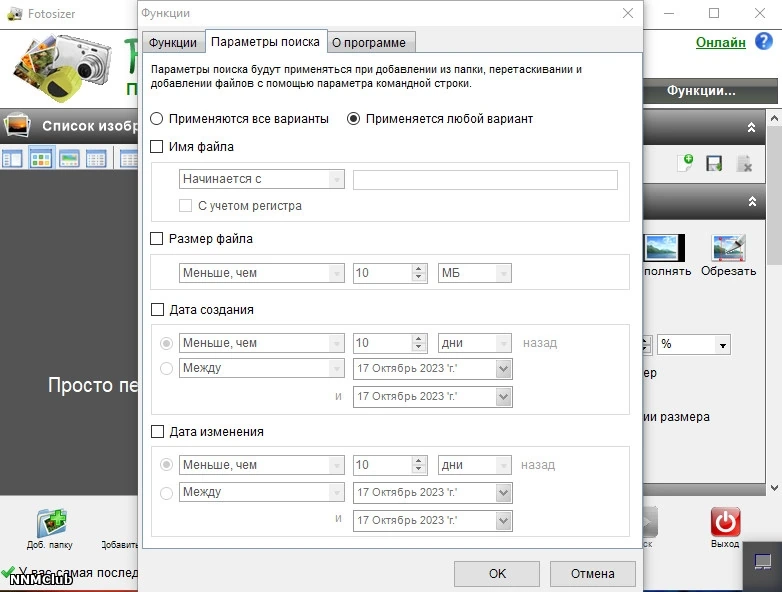Image resolution: width=782 pixels, height=592 pixels.
Task: Switch to the Функции tab
Action: (173, 43)
